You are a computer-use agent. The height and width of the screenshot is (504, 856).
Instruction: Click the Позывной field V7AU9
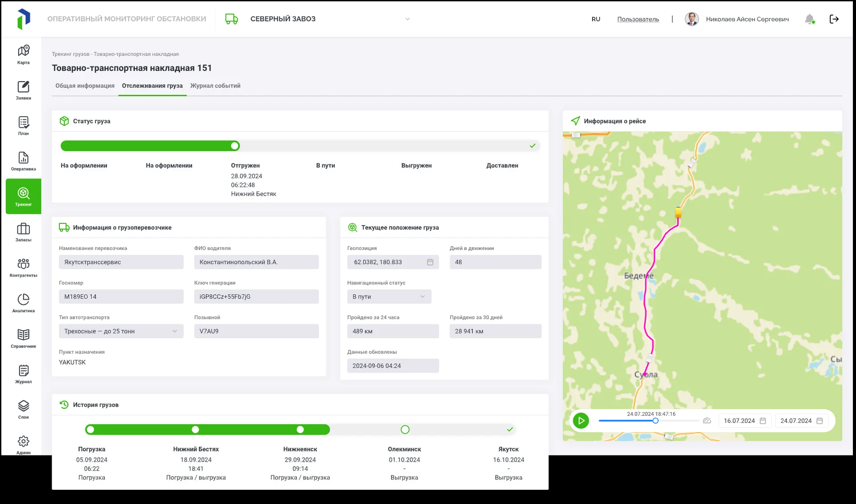(x=256, y=331)
